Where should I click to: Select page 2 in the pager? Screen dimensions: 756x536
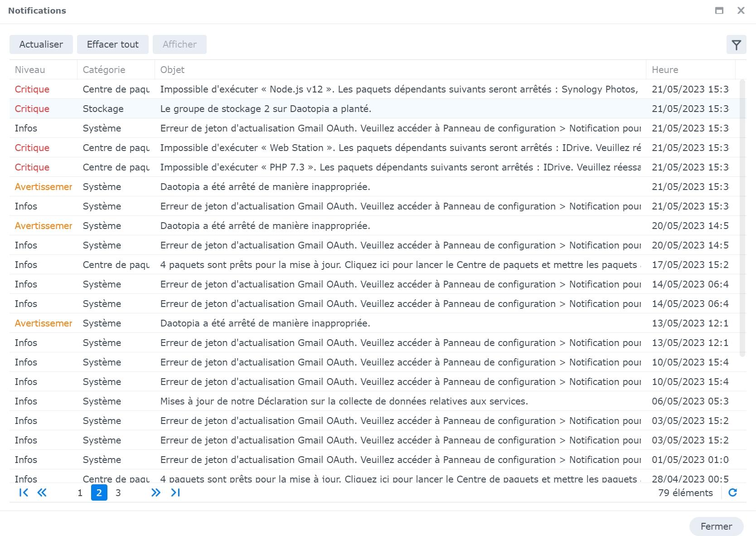[99, 492]
